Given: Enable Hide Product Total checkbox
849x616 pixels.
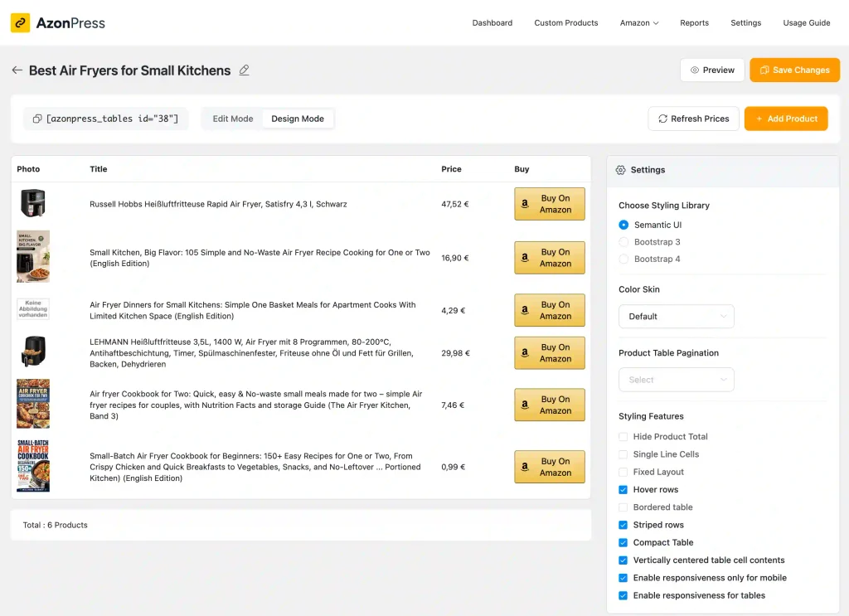Looking at the screenshot, I should point(623,437).
